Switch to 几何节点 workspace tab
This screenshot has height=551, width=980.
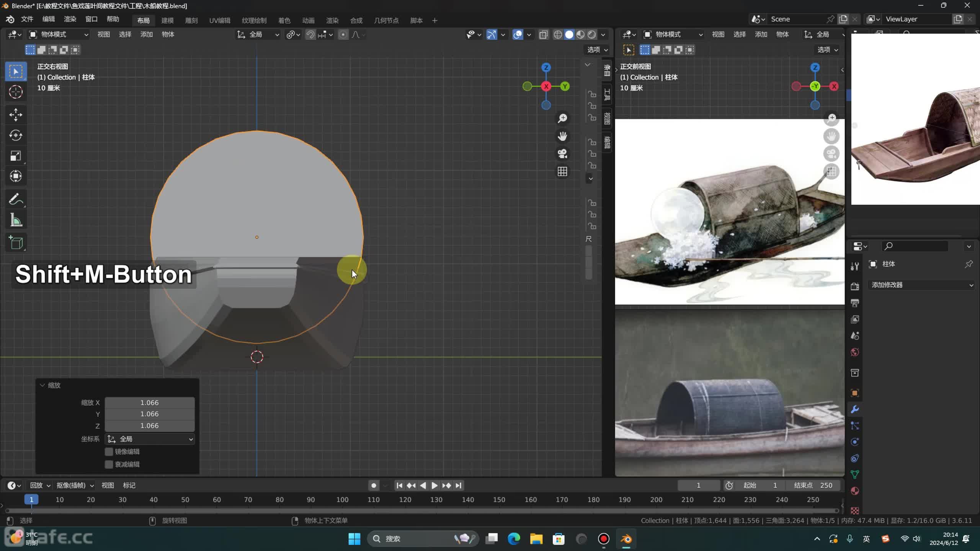point(386,21)
